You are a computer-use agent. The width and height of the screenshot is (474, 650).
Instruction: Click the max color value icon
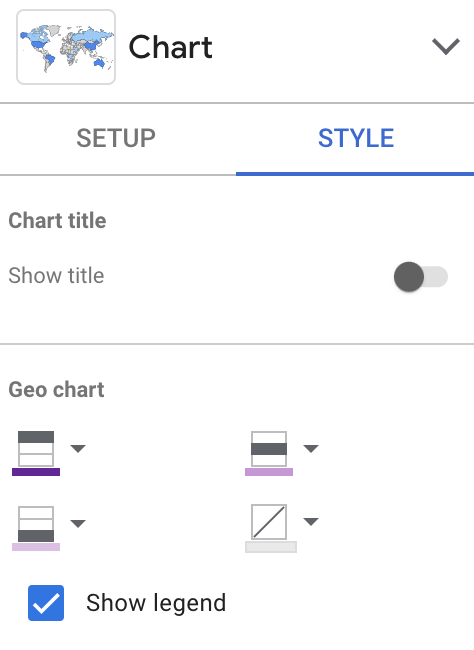(x=36, y=449)
